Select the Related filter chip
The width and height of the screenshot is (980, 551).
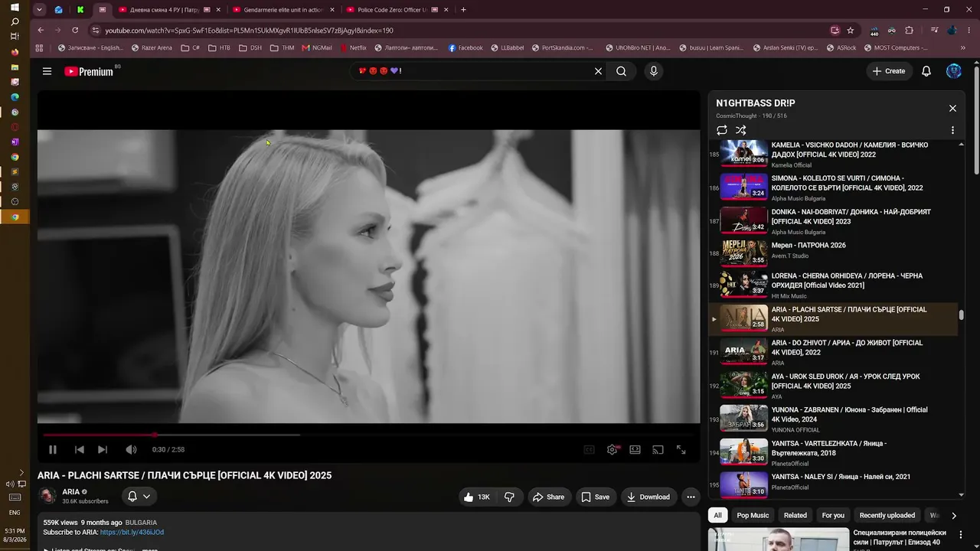(x=795, y=516)
